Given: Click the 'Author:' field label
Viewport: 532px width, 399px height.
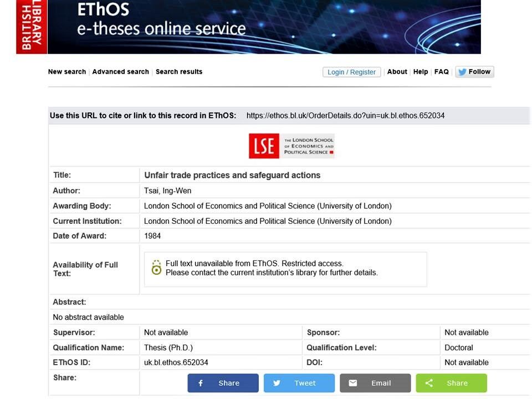Looking at the screenshot, I should [x=66, y=191].
